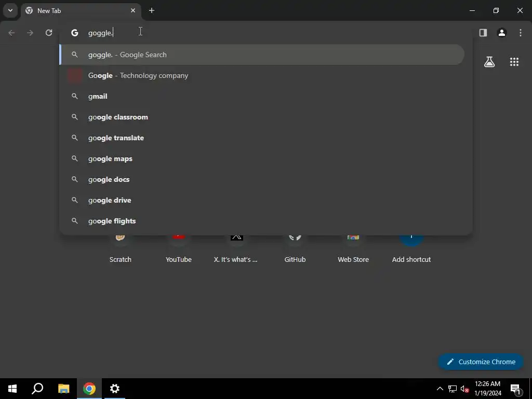
Task: Open the Windows Start menu
Action: tap(12, 389)
